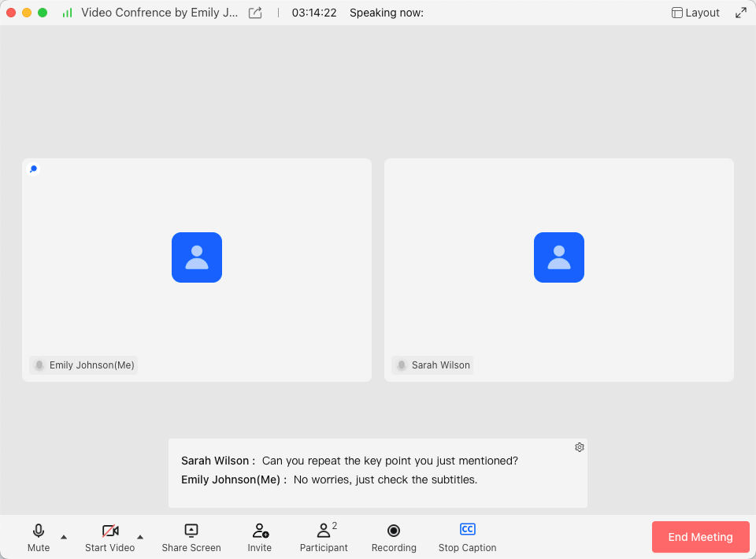Click the Speaking now status bar
Image resolution: width=756 pixels, height=559 pixels.
(x=387, y=13)
